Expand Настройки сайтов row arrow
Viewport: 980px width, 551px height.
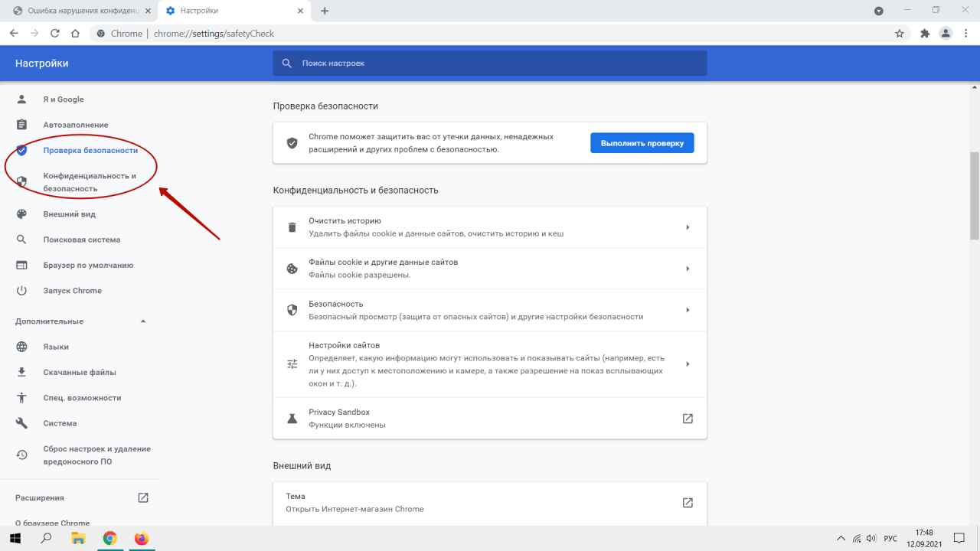click(x=687, y=364)
